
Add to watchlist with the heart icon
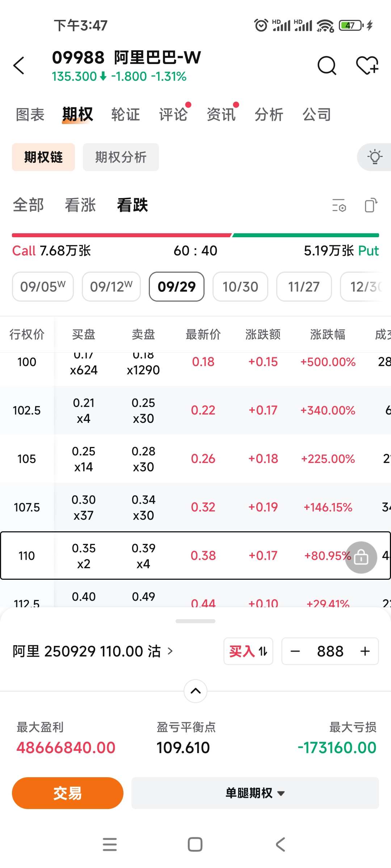[x=367, y=65]
